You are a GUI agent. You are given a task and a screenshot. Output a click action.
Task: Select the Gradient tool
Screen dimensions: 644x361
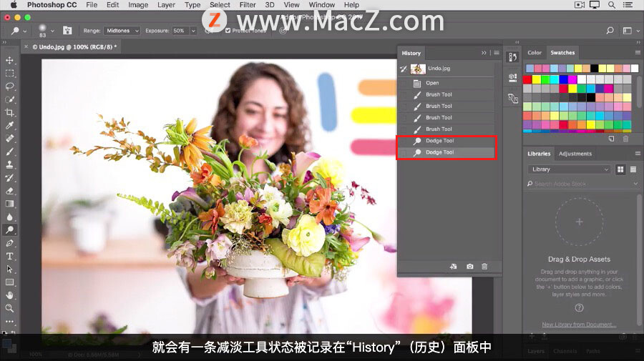coord(9,204)
